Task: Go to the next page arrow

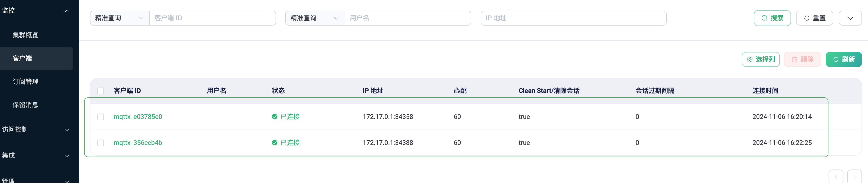Action: coord(854,177)
